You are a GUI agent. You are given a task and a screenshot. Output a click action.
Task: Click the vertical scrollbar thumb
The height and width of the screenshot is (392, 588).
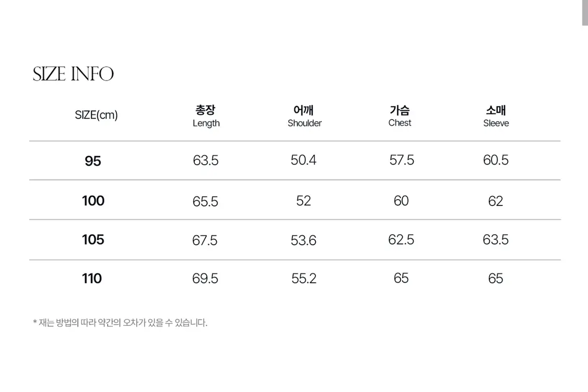tap(585, 13)
